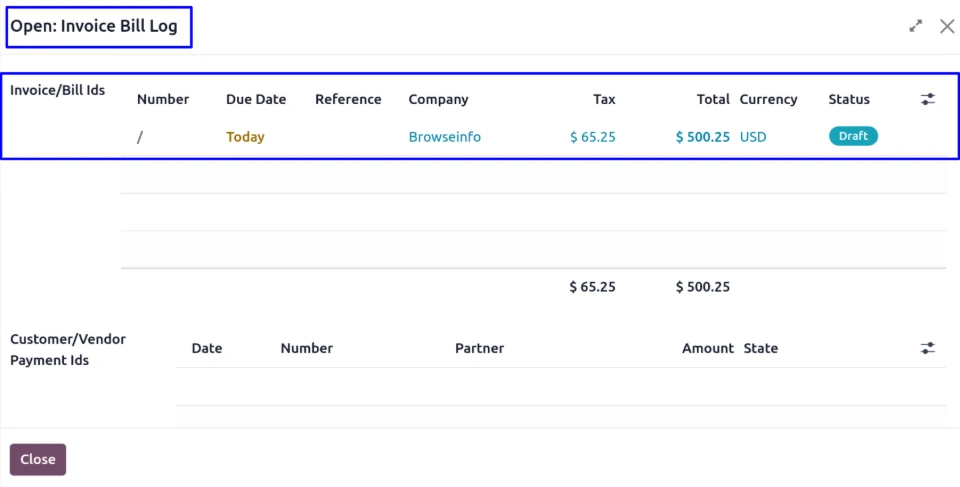Open payment list column options adjuster
This screenshot has width=960, height=487.
click(x=928, y=348)
